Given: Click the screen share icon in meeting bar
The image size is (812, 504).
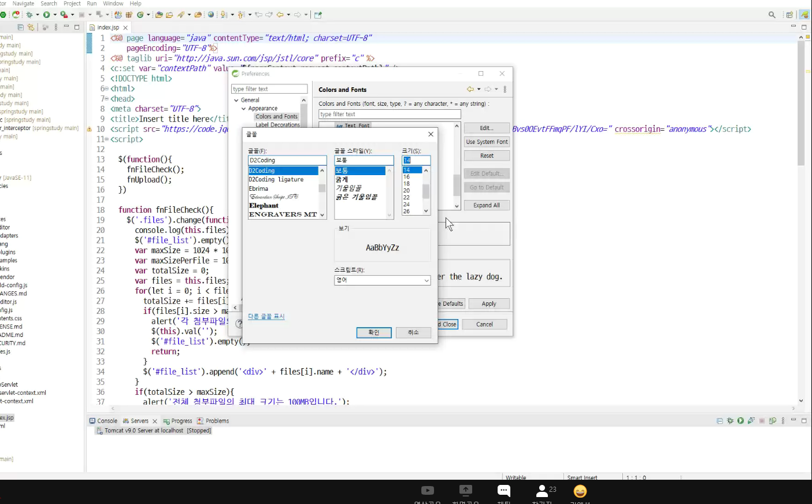Looking at the screenshot, I should (x=466, y=491).
